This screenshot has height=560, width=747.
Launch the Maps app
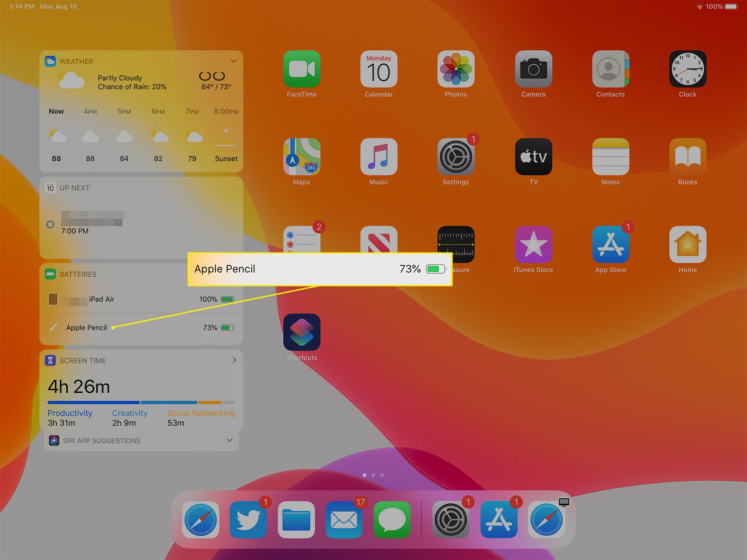pos(301,157)
